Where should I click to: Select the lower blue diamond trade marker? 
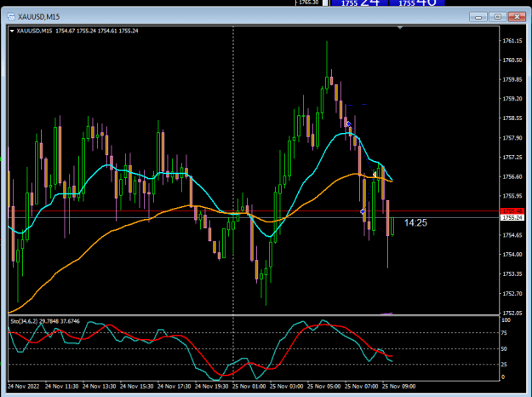click(x=363, y=211)
